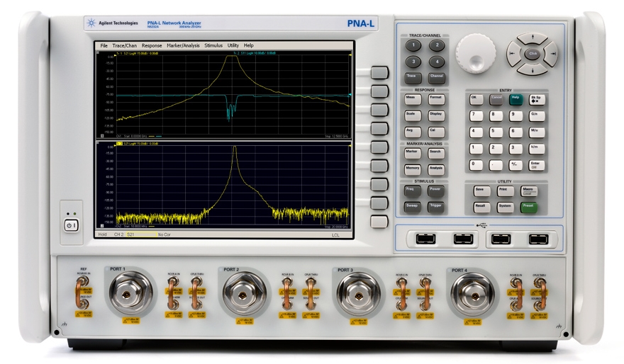The image size is (624, 364).
Task: Tap the Meas key under Response
Action: 413,99
